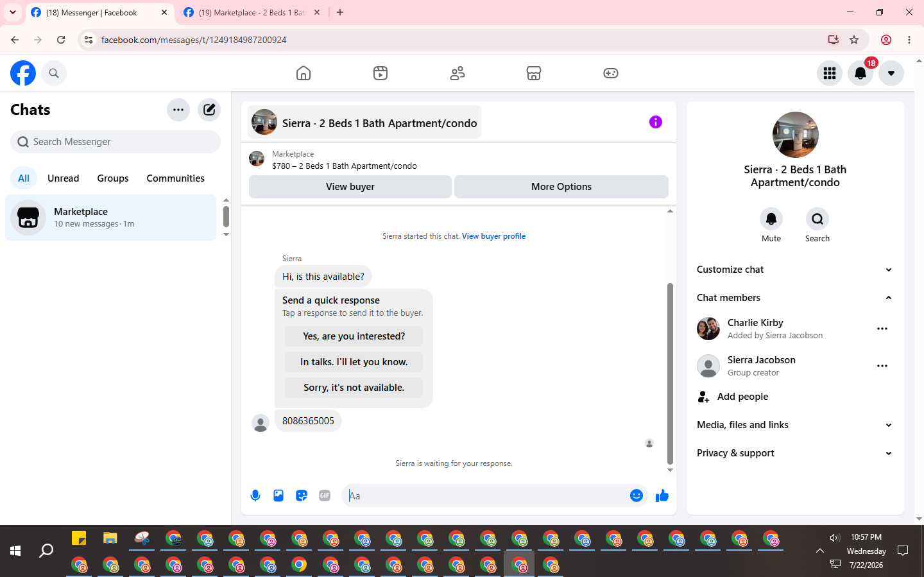
Task: Click the address bar URL
Action: (194, 40)
